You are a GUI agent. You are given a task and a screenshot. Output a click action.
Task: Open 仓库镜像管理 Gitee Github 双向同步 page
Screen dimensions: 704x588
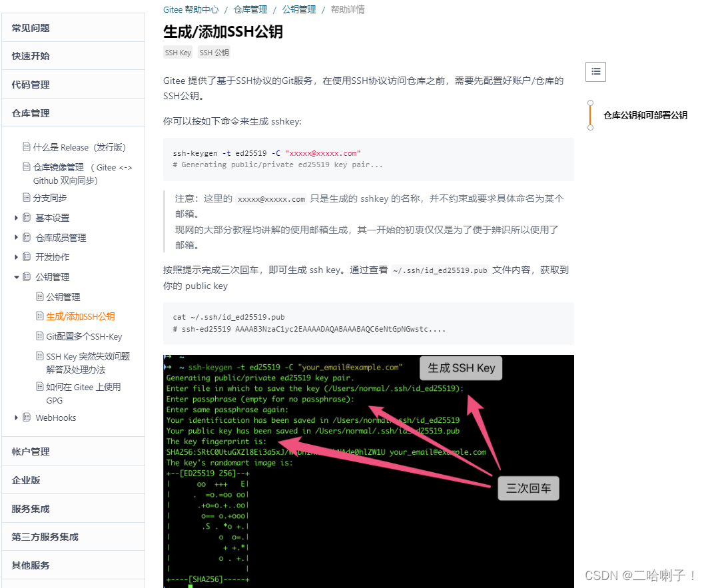point(83,174)
